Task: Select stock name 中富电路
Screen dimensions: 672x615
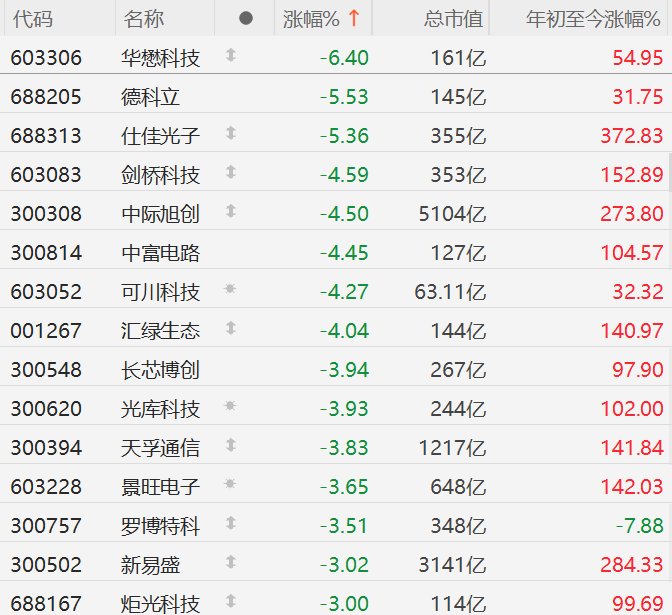Action: click(160, 253)
